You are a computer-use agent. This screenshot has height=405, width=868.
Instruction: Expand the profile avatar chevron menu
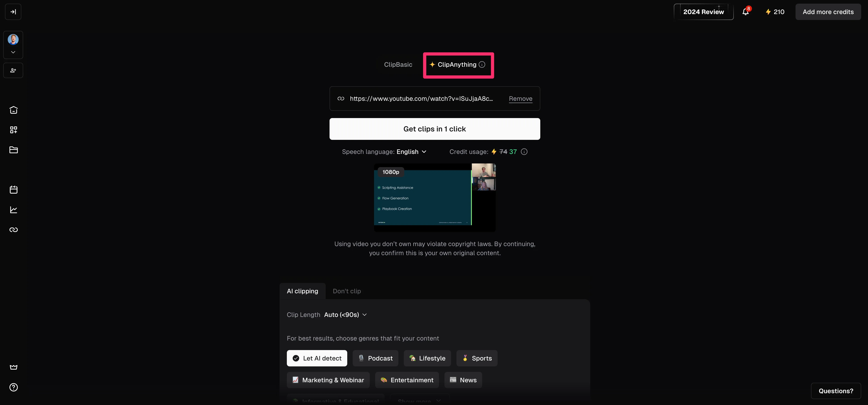[x=13, y=52]
